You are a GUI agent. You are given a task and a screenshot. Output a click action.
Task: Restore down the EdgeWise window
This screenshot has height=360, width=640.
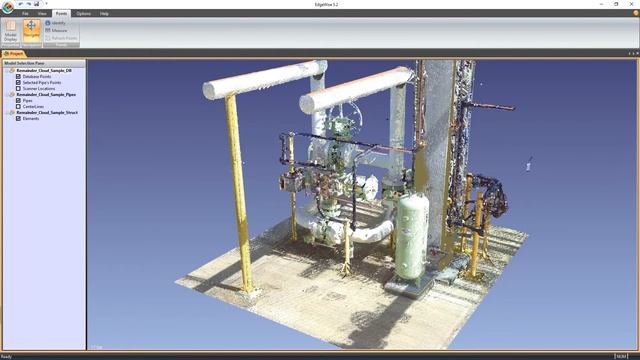click(616, 4)
